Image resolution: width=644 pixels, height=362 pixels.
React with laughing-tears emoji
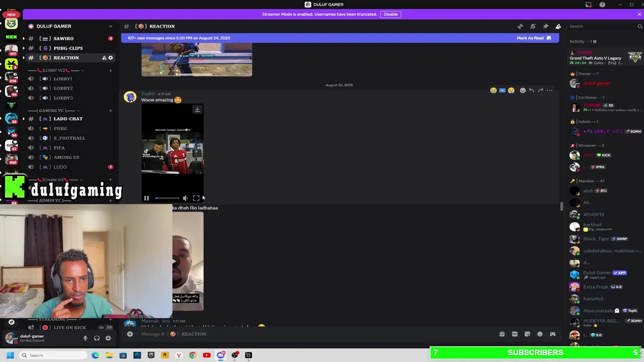[x=493, y=90]
